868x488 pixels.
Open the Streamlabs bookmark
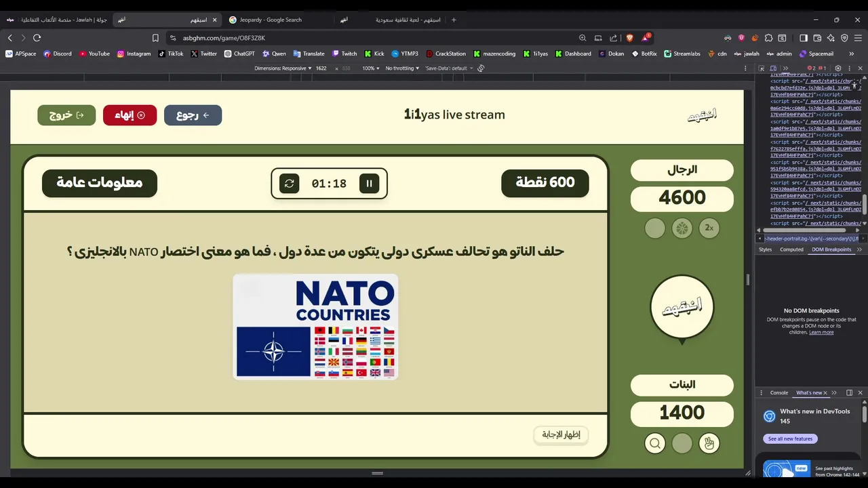pyautogui.click(x=682, y=54)
